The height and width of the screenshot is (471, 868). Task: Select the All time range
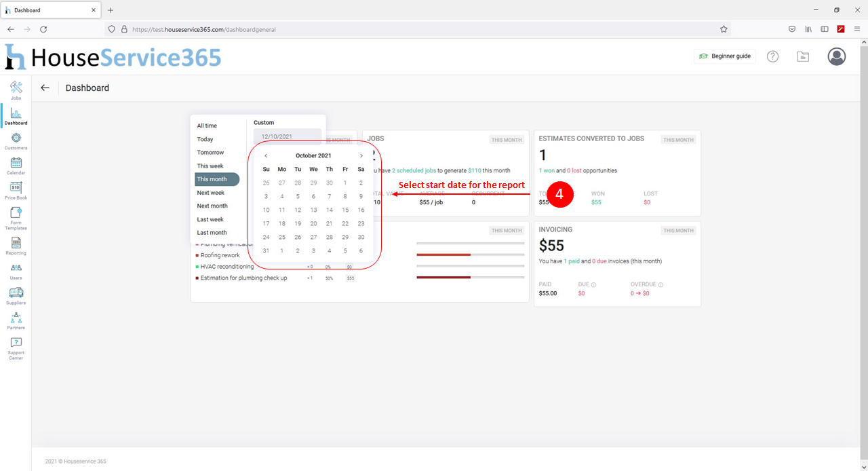pos(207,126)
